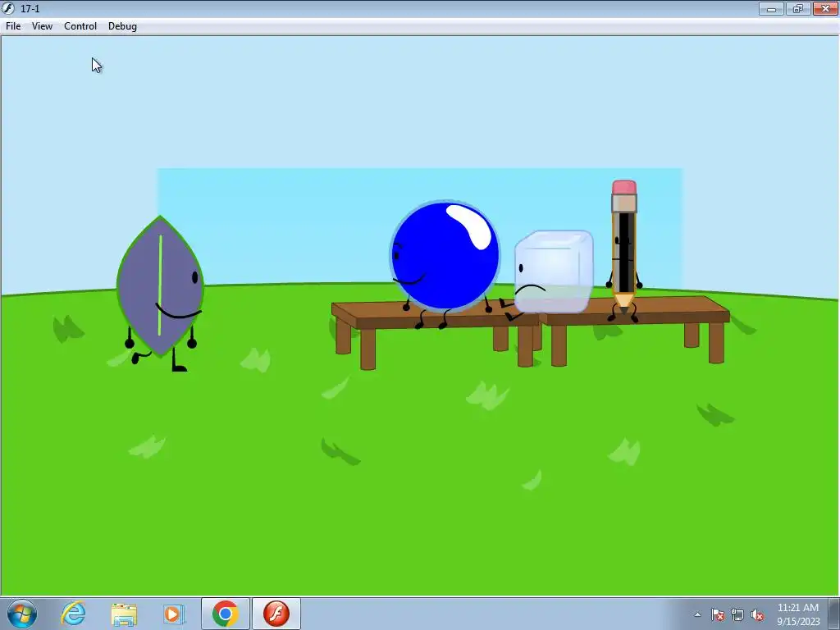Open the Windows Start menu
Image resolution: width=840 pixels, height=630 pixels.
click(22, 614)
